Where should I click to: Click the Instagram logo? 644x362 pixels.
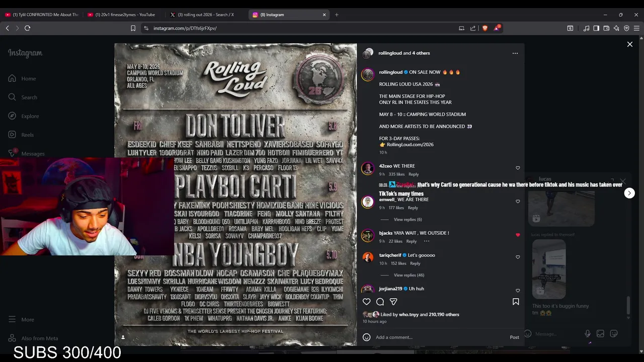coord(25,53)
